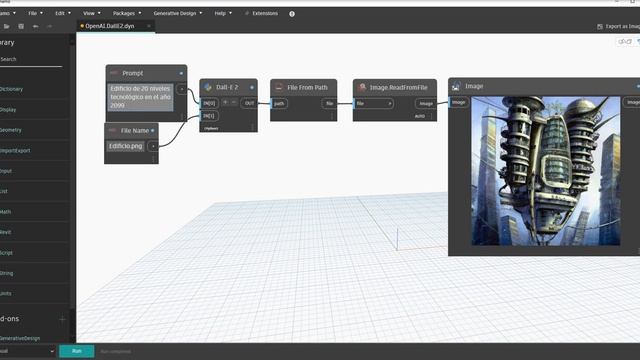
Task: Click the open file folder toolbar icon
Action: click(x=7, y=26)
